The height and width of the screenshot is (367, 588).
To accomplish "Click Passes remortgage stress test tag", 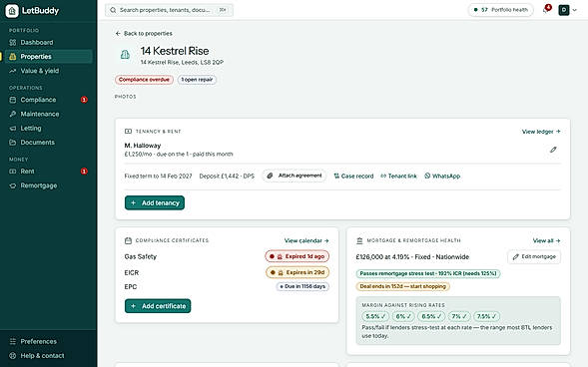I will (x=428, y=273).
